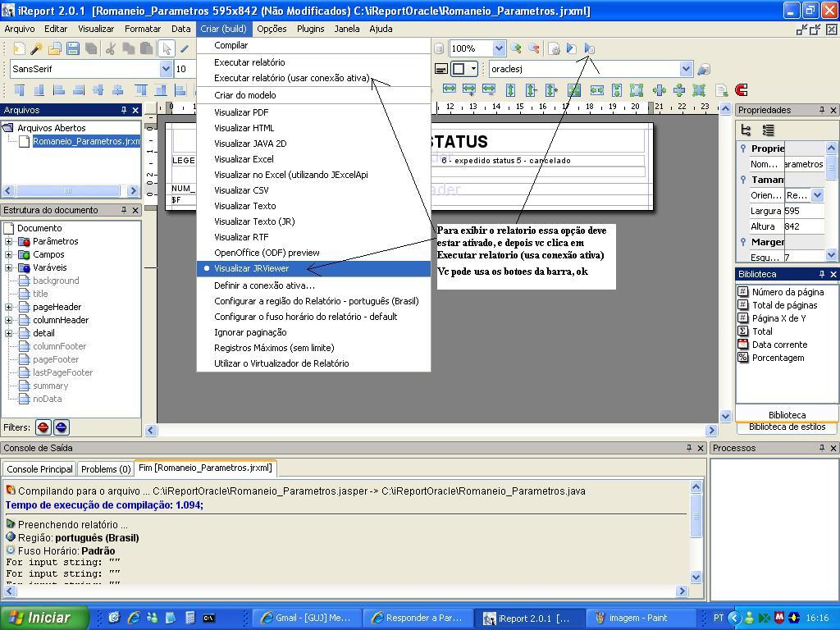
Task: Select the line drawing tool
Action: point(185,48)
